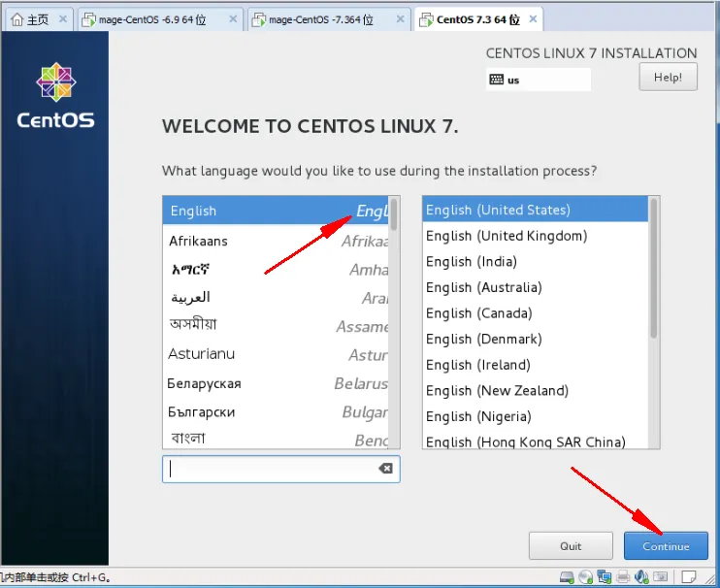
Task: Select the Arabic language row
Action: [276, 298]
